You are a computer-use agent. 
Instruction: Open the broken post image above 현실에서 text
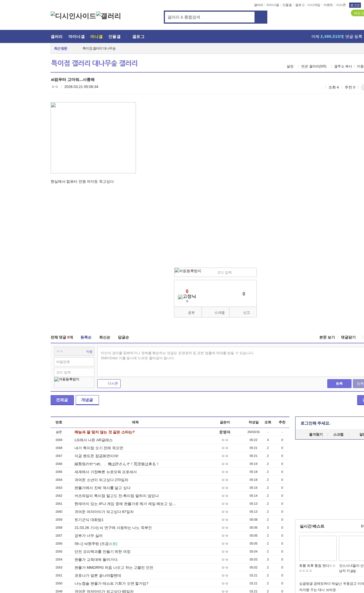click(93, 138)
